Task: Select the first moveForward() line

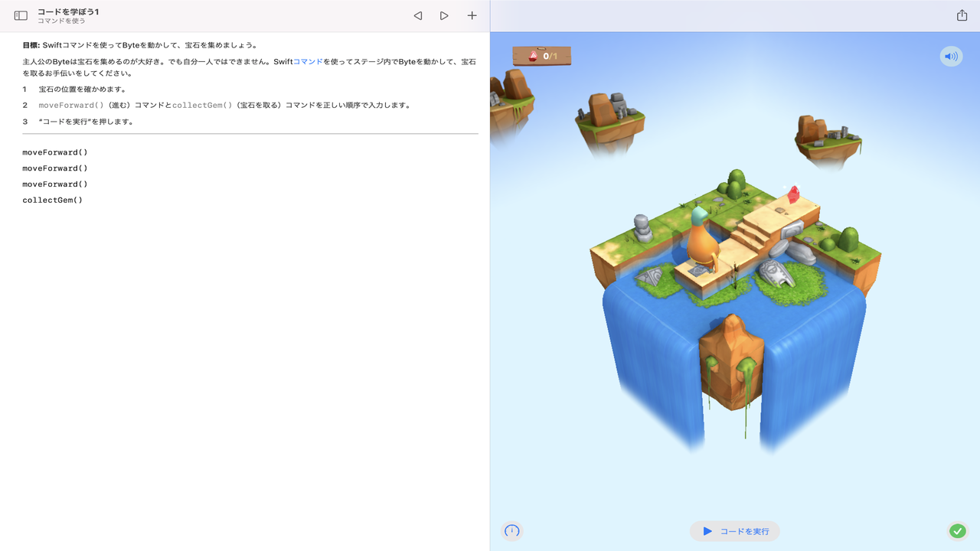Action: coord(55,152)
